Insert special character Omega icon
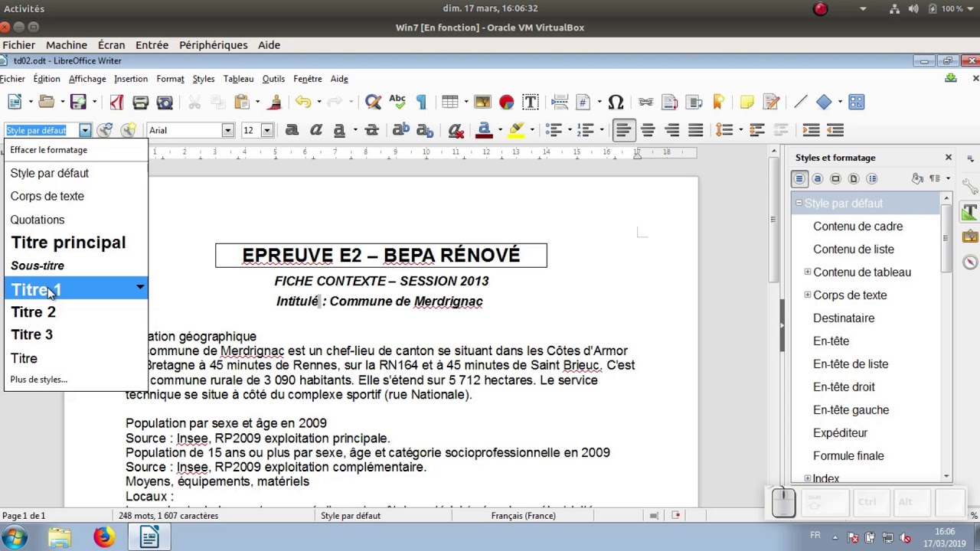Screen dimensions: 980x551 [616, 102]
